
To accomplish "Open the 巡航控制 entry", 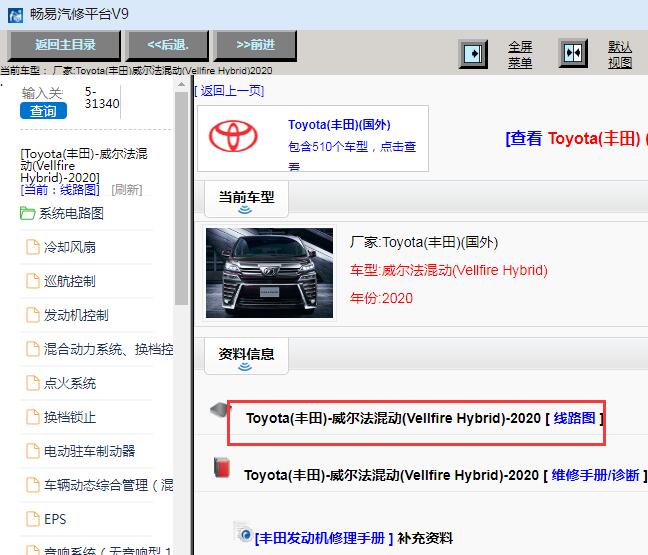I will tap(70, 281).
